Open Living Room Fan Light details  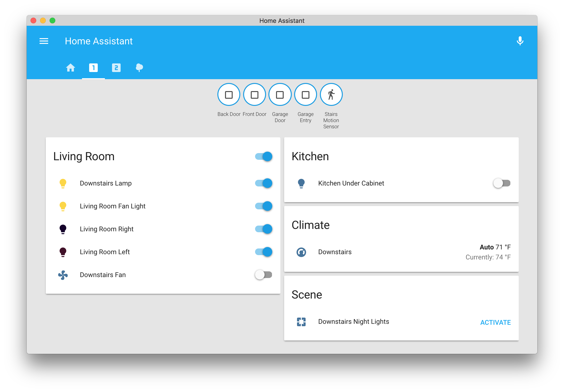(113, 206)
